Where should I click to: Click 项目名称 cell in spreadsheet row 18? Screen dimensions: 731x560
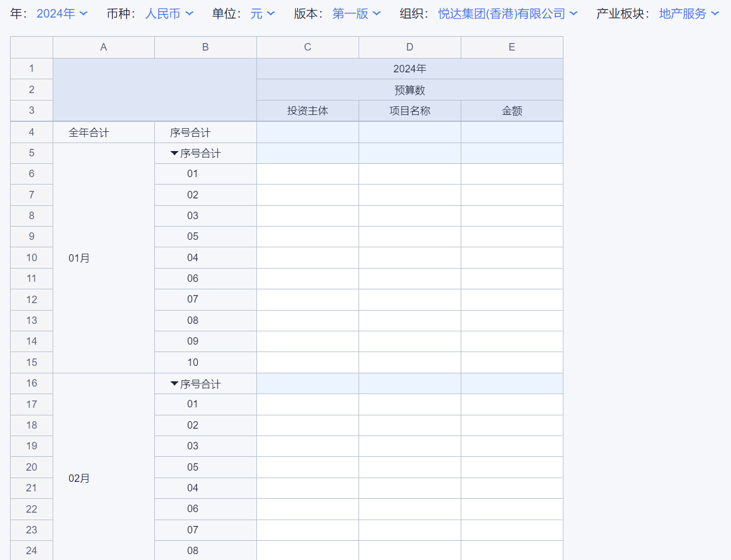point(410,425)
